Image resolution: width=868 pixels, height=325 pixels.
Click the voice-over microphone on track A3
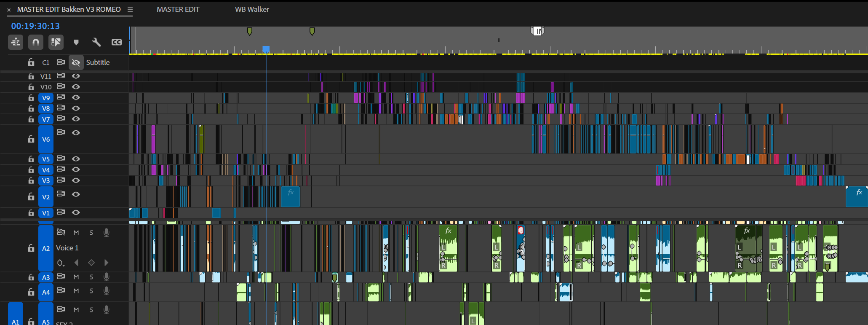(107, 277)
